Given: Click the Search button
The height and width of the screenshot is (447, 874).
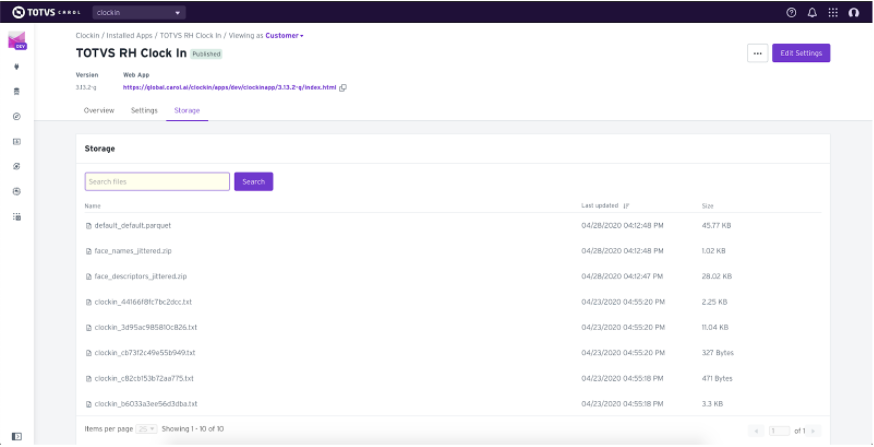Looking at the screenshot, I should point(254,182).
